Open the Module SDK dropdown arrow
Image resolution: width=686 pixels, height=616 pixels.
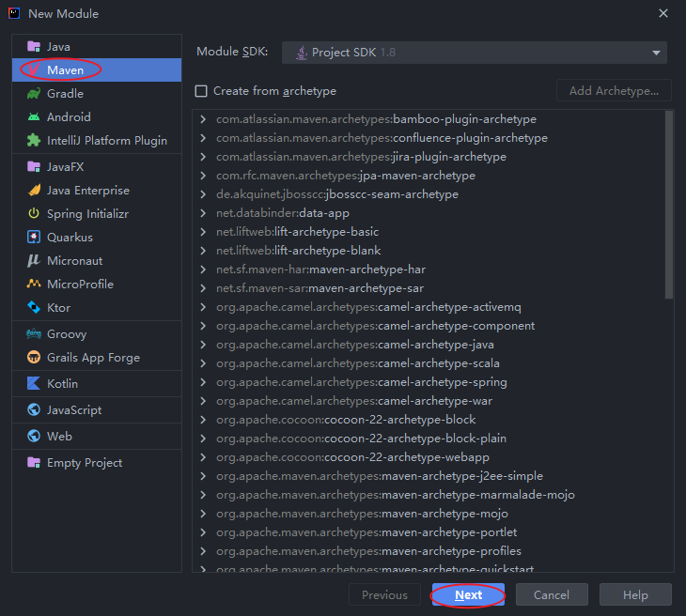click(656, 53)
